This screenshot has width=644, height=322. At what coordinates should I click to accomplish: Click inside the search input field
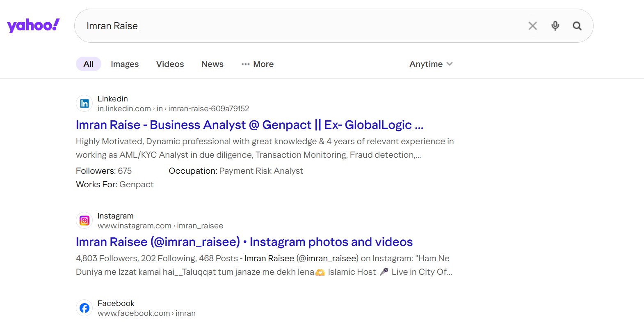click(308, 26)
